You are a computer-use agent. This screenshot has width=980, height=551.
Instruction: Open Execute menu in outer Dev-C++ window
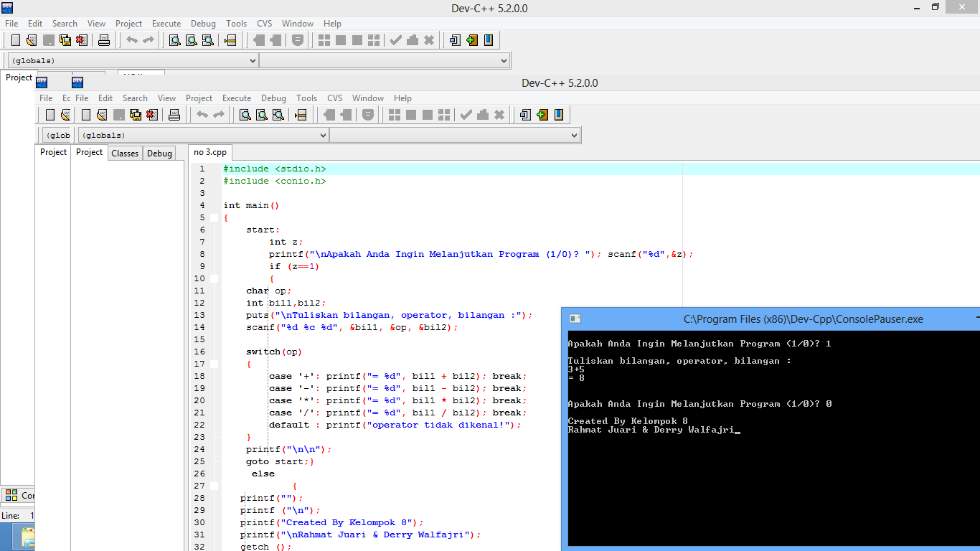coord(166,24)
